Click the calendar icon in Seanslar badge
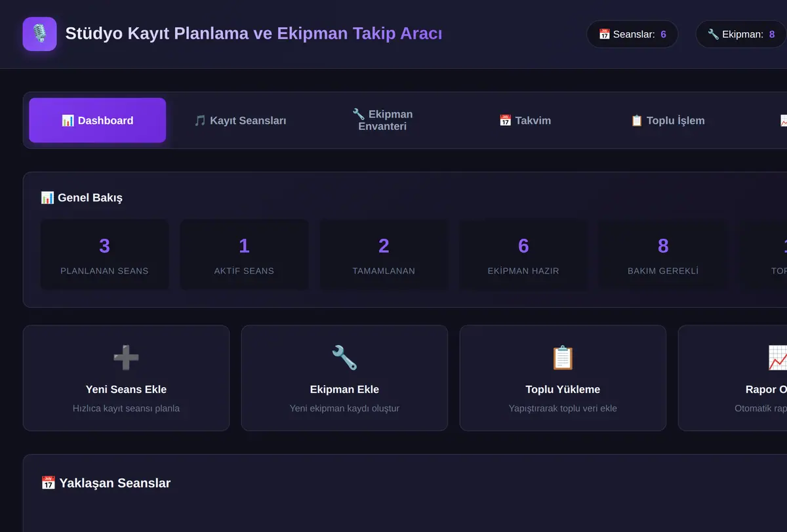Viewport: 787px width, 532px height. click(x=605, y=34)
